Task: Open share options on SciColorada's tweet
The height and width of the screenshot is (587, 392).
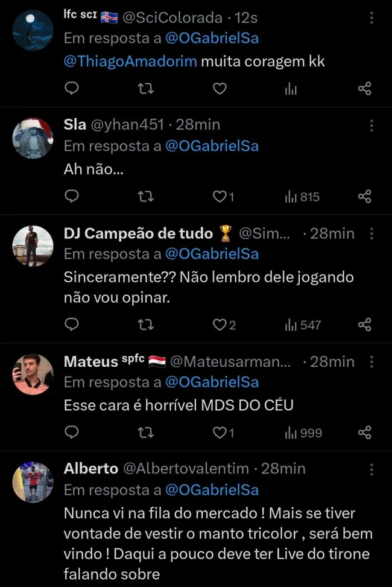Action: click(364, 88)
